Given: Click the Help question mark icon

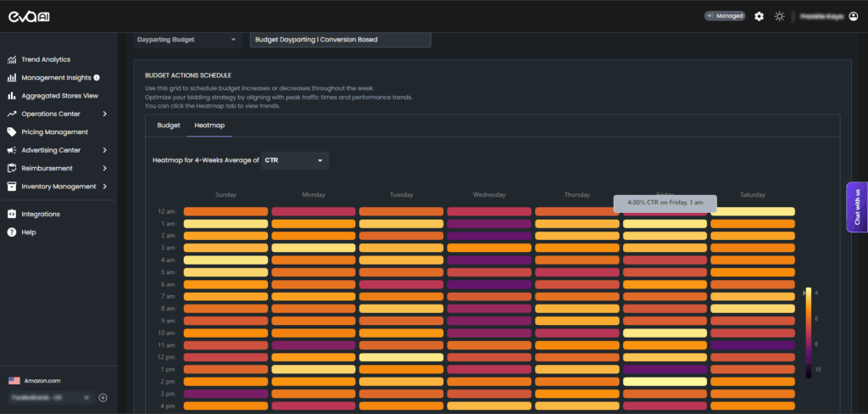Looking at the screenshot, I should coord(12,232).
